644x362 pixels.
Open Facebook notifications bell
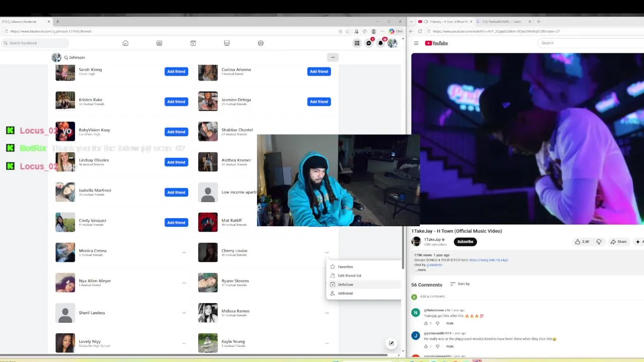coord(381,43)
